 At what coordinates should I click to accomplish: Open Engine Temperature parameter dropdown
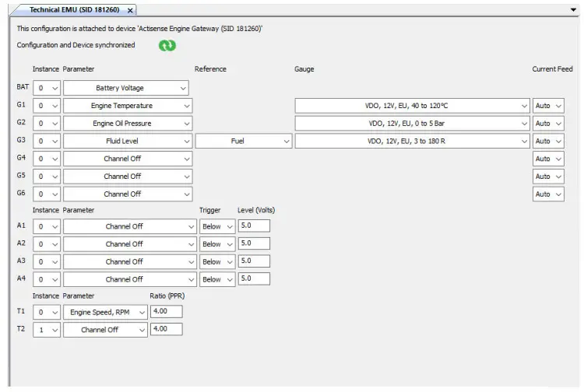(128, 106)
